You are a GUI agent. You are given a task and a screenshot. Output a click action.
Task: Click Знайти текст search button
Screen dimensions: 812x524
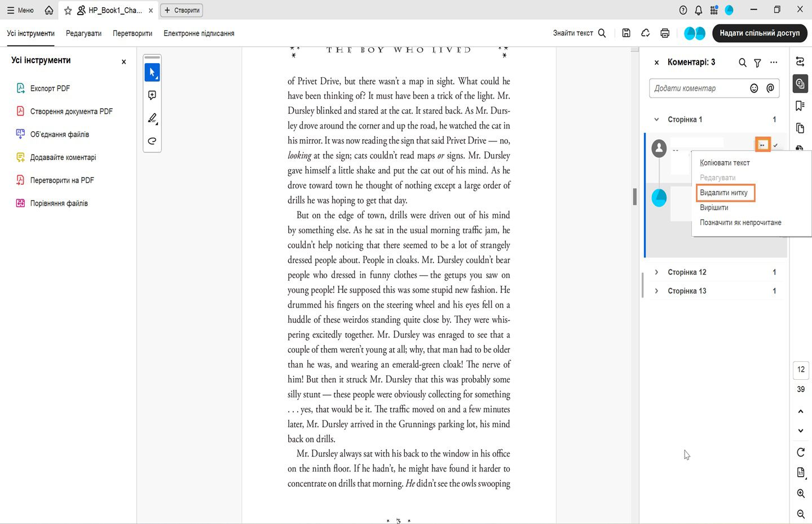click(x=579, y=33)
